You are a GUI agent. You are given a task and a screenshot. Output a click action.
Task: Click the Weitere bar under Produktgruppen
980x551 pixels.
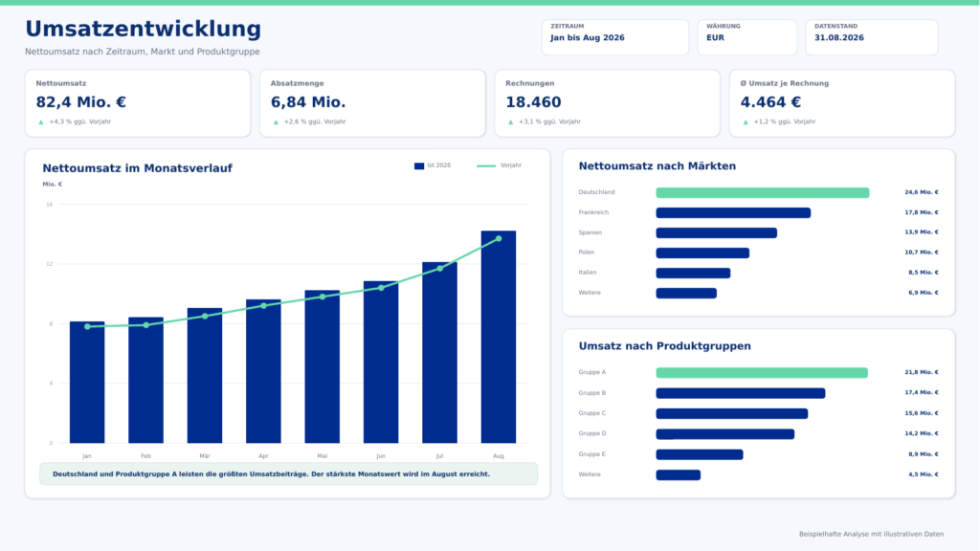click(679, 474)
